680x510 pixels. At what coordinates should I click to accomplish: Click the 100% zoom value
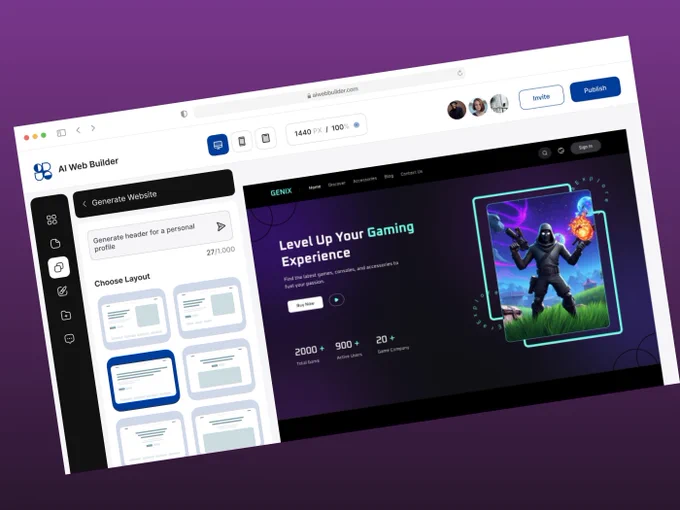coord(340,128)
